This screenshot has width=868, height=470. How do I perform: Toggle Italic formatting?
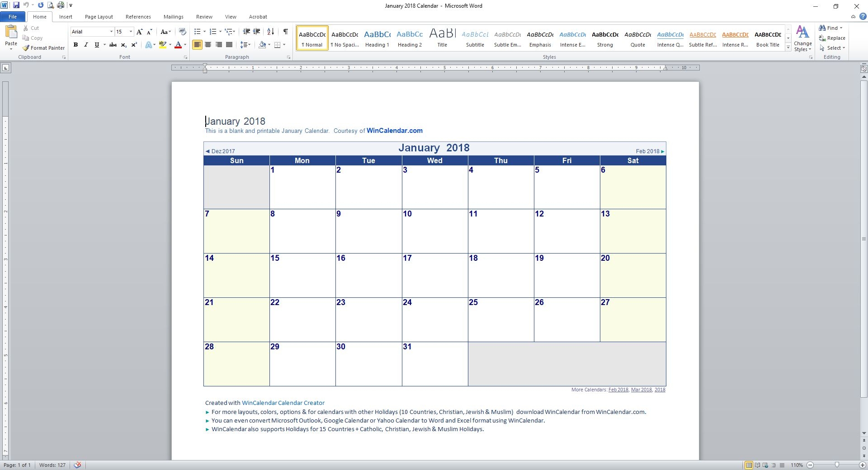(86, 45)
